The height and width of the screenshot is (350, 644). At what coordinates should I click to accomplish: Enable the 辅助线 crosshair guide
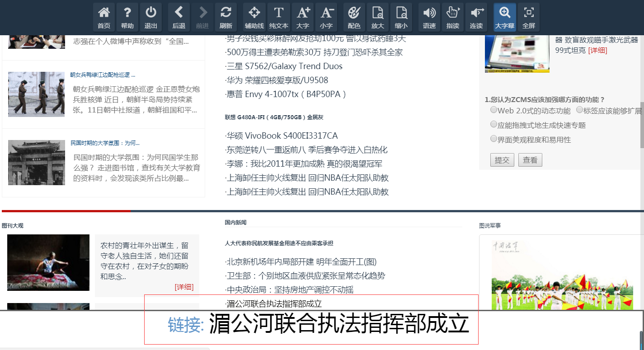point(254,17)
